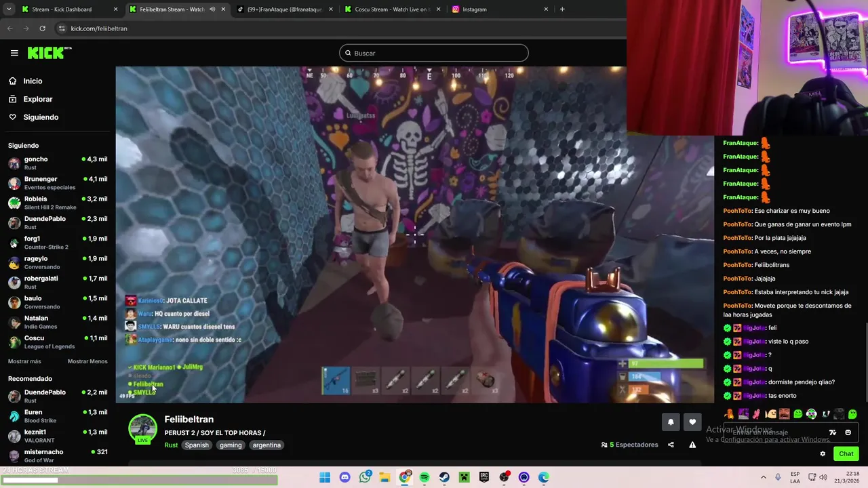868x488 pixels.
Task: Reload the current page
Action: tap(42, 28)
